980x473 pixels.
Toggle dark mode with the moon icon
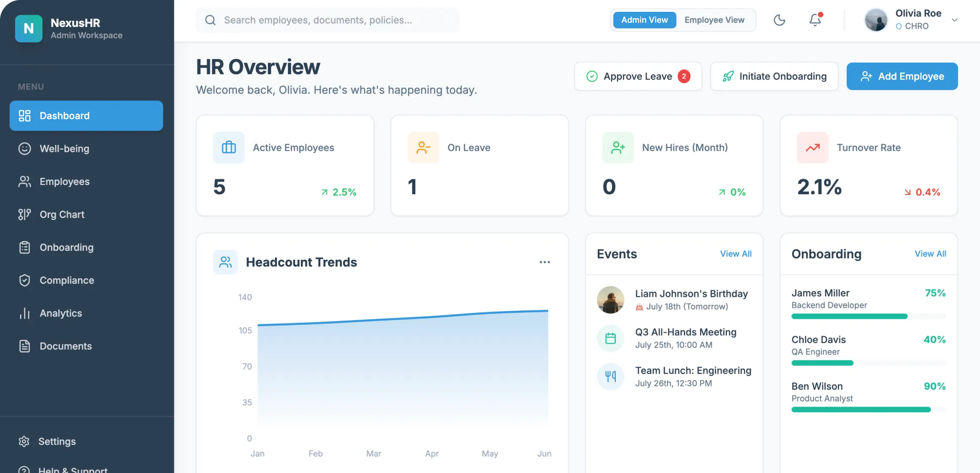click(x=780, y=20)
